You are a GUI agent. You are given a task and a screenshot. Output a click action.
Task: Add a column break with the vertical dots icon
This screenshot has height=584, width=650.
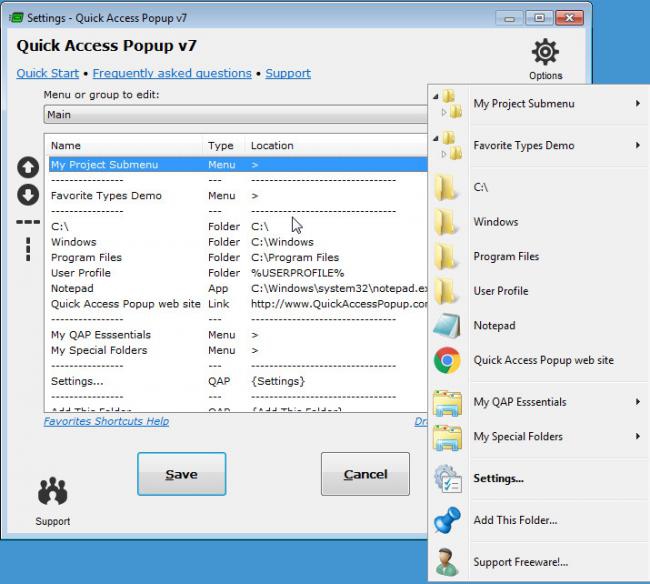(28, 249)
